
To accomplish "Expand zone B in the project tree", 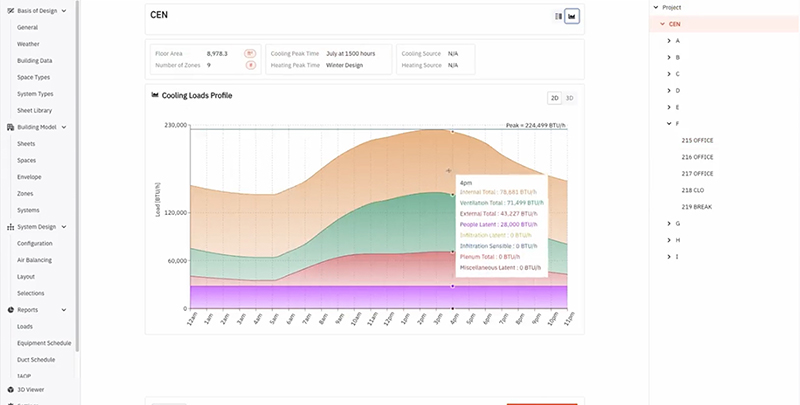I will click(x=669, y=57).
